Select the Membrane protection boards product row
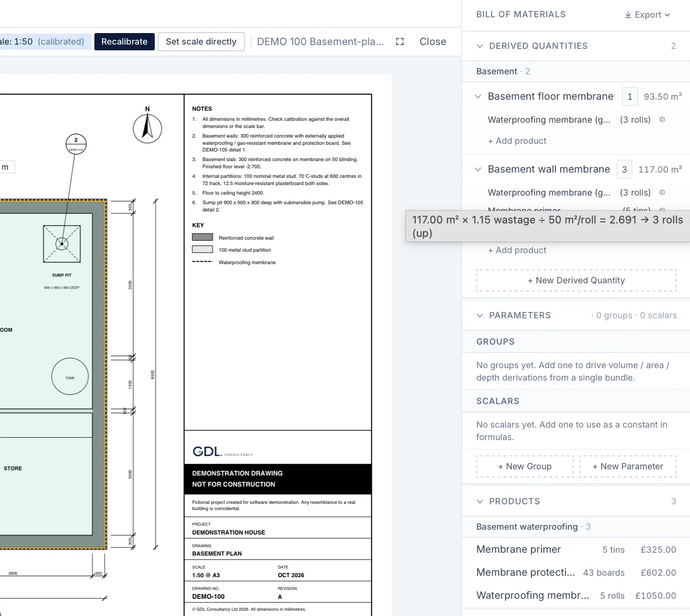Viewport: 690px width, 616px height. (576, 572)
